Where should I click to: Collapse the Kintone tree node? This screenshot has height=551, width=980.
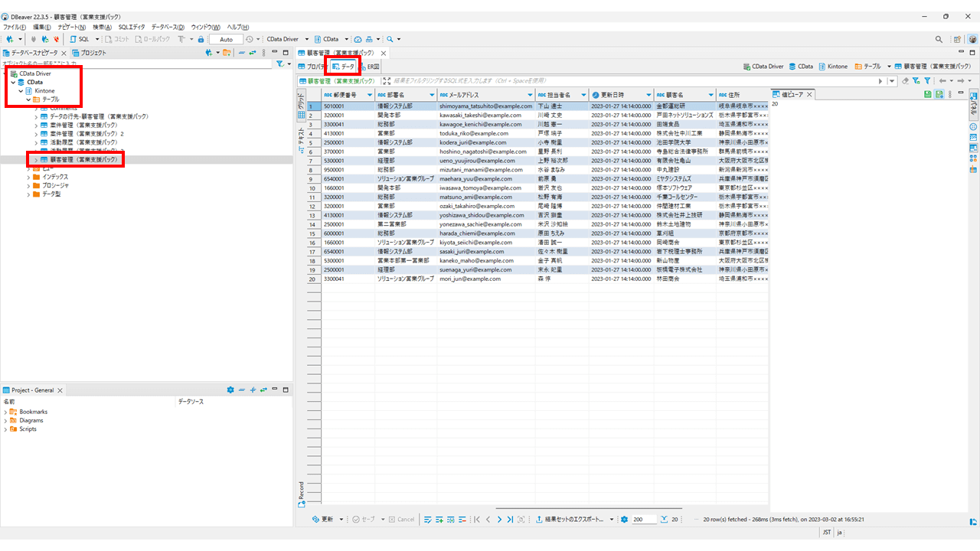[21, 91]
